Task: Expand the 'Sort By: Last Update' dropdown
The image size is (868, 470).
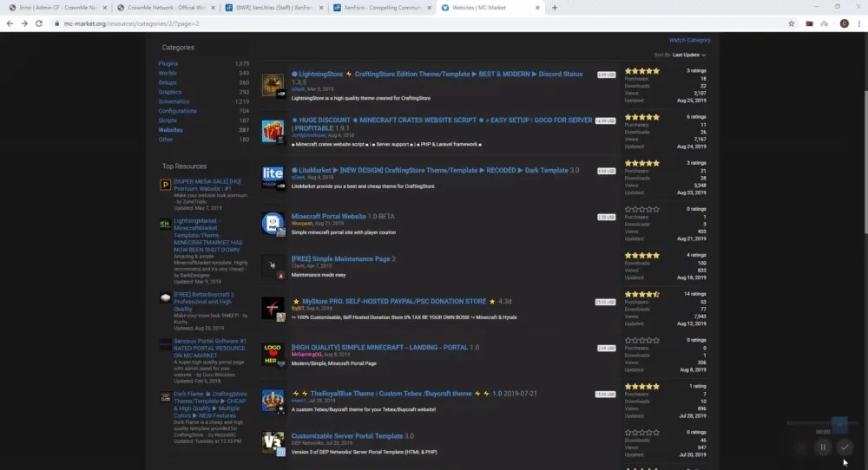Action: 680,55
